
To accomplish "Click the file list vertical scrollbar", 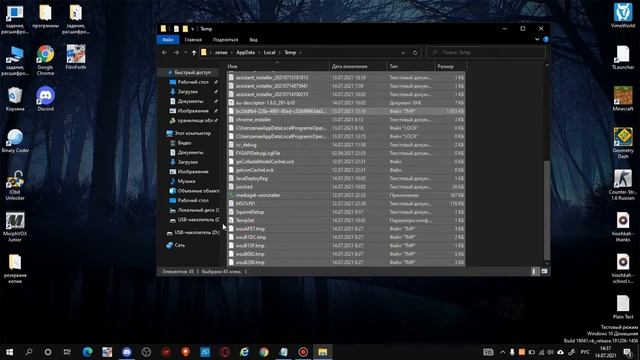I will (547, 210).
